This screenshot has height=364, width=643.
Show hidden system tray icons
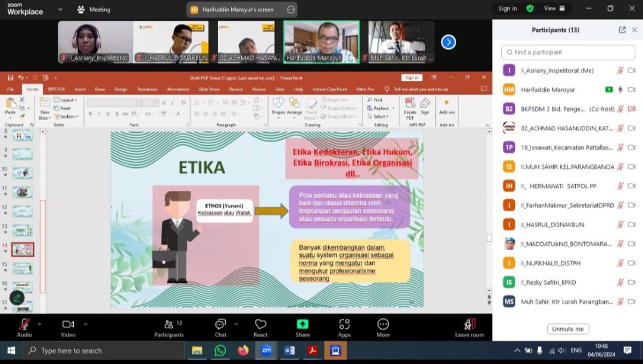coord(517,350)
